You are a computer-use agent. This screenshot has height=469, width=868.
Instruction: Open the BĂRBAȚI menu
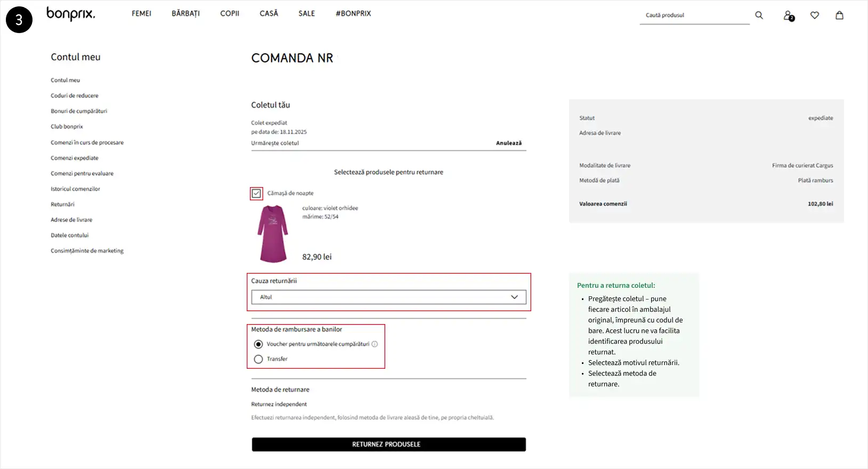pos(185,14)
